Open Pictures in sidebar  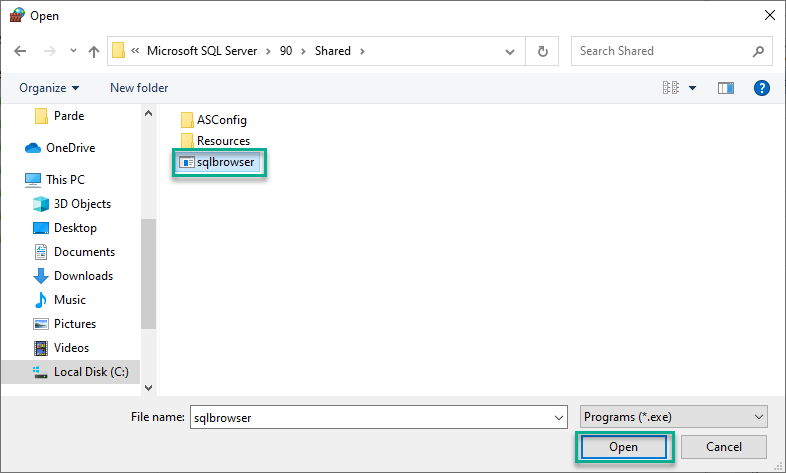75,324
